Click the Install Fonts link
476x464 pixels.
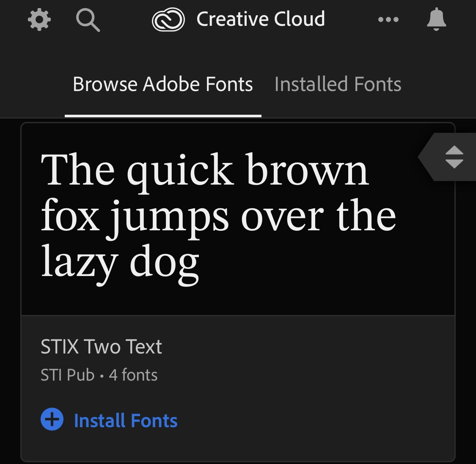point(126,420)
